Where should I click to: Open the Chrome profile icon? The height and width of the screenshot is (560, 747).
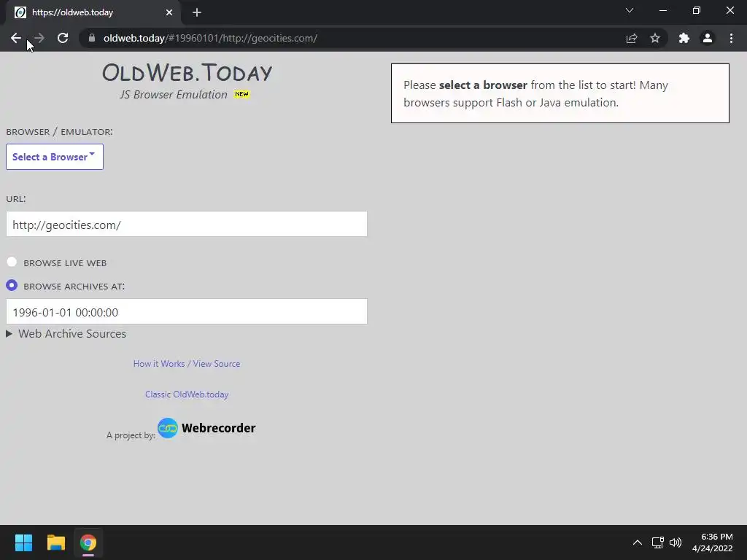tap(708, 38)
